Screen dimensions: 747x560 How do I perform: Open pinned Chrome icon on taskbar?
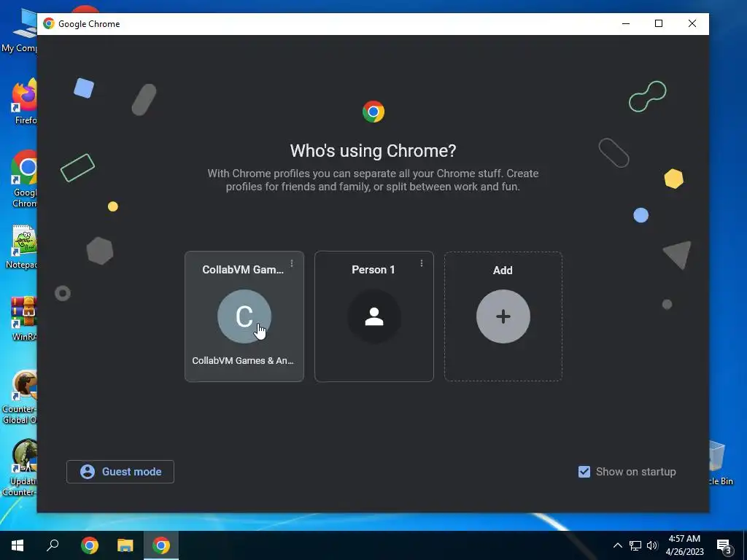click(x=90, y=545)
